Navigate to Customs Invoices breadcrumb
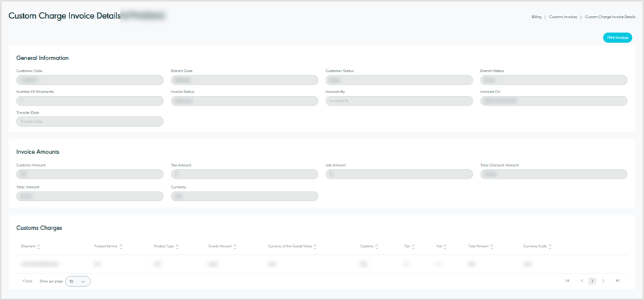 pyautogui.click(x=563, y=17)
